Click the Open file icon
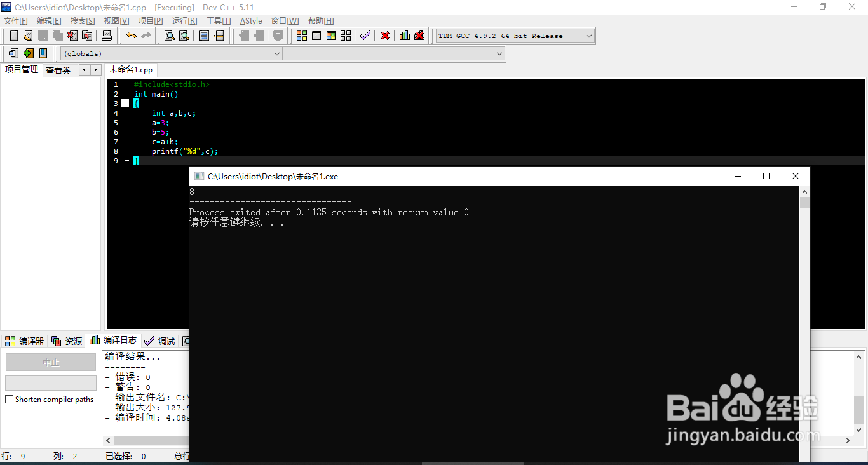This screenshot has height=465, width=868. [x=27, y=36]
